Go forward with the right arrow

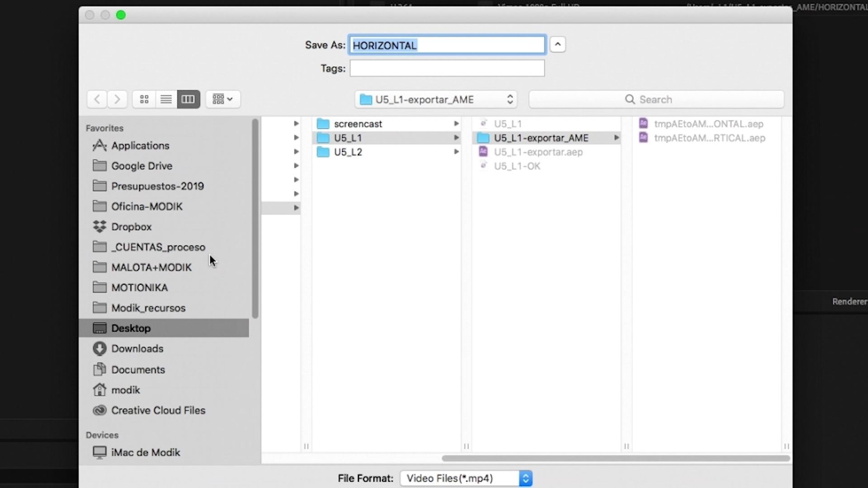[117, 99]
